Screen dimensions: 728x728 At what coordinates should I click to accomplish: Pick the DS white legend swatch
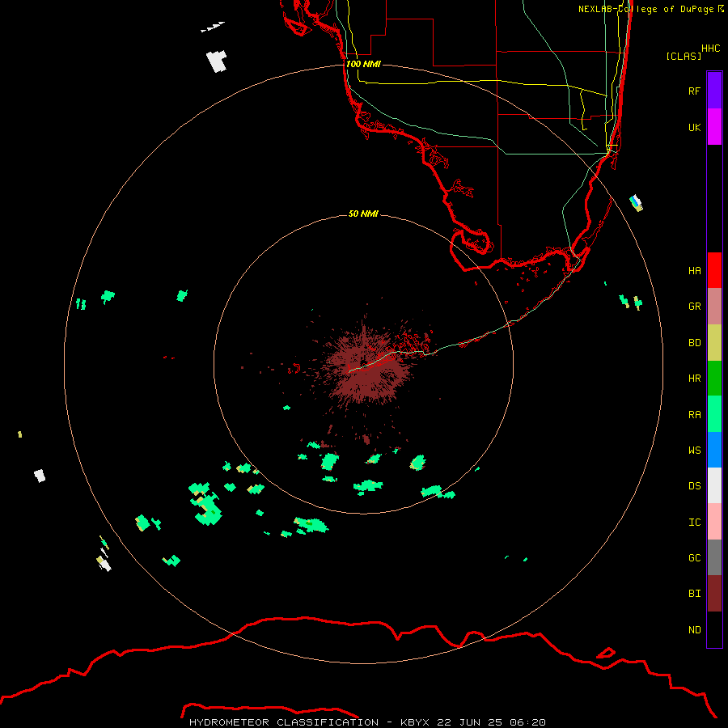pos(714,485)
